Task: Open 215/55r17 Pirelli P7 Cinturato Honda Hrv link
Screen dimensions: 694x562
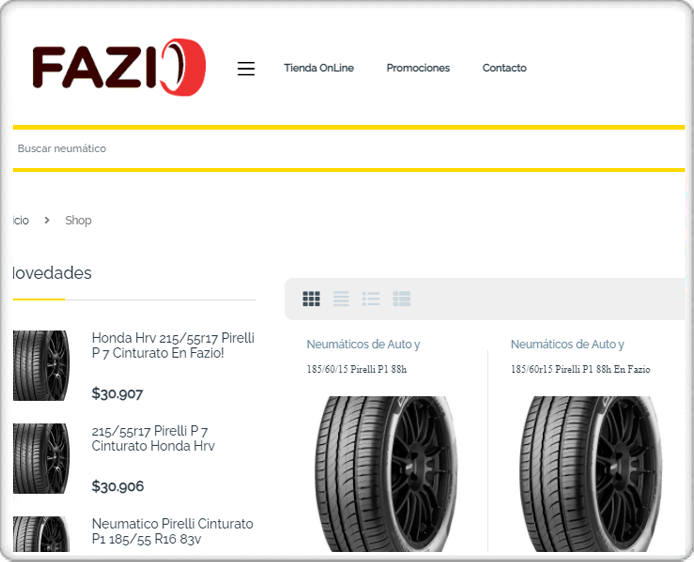Action: click(153, 439)
